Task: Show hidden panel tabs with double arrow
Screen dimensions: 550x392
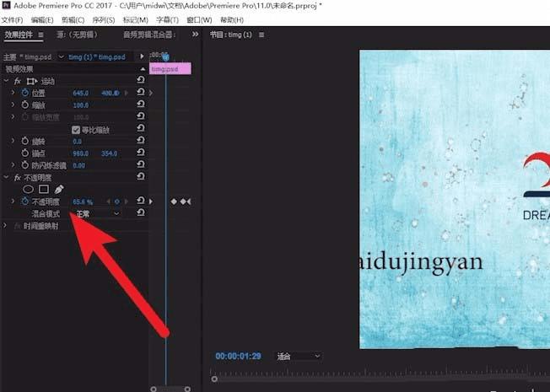Action: coord(195,35)
